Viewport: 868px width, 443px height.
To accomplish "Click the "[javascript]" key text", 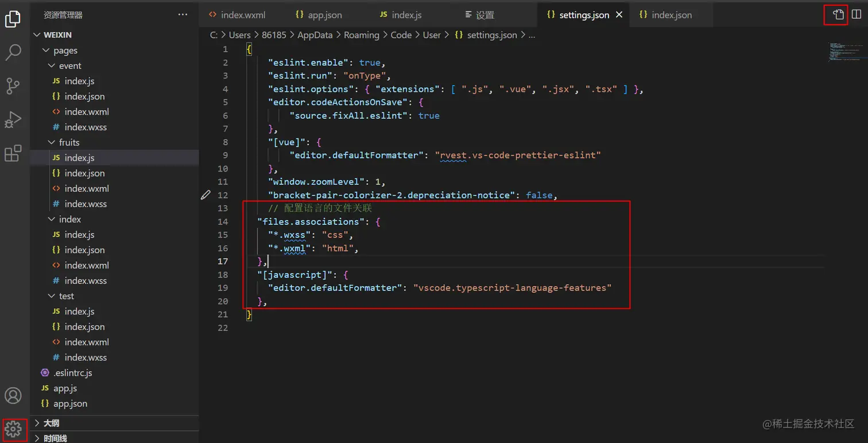I will [295, 274].
